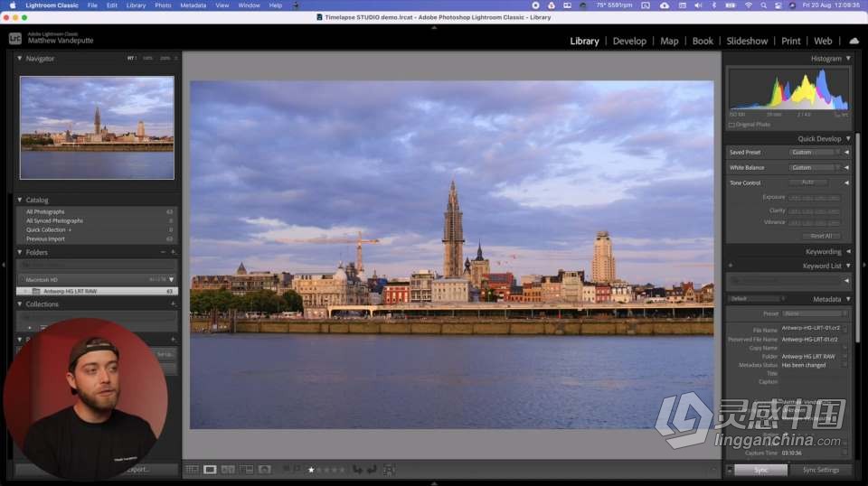
Task: Open the Book module
Action: pyautogui.click(x=703, y=41)
